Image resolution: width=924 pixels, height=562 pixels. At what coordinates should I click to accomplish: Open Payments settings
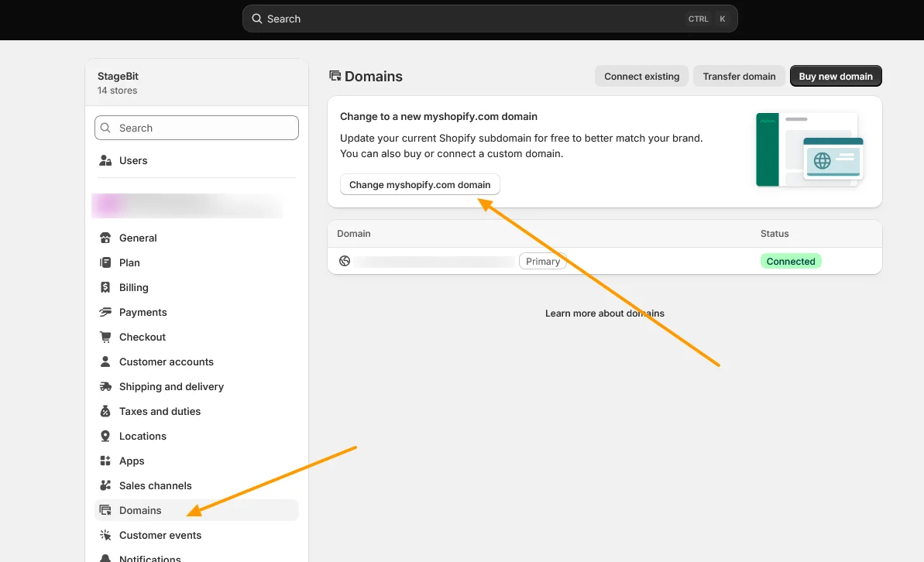coord(196,312)
